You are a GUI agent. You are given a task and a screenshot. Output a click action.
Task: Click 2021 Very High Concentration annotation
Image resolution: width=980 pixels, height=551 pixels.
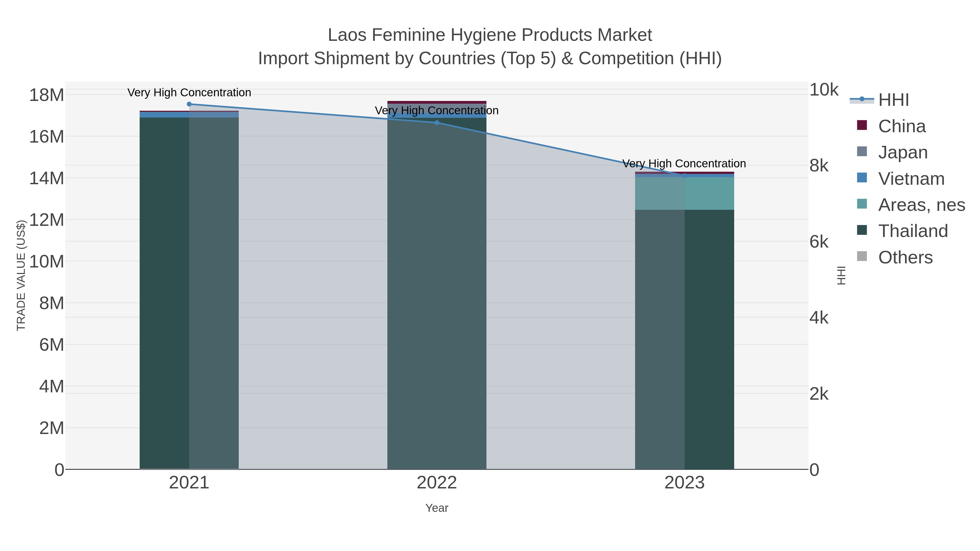[189, 93]
